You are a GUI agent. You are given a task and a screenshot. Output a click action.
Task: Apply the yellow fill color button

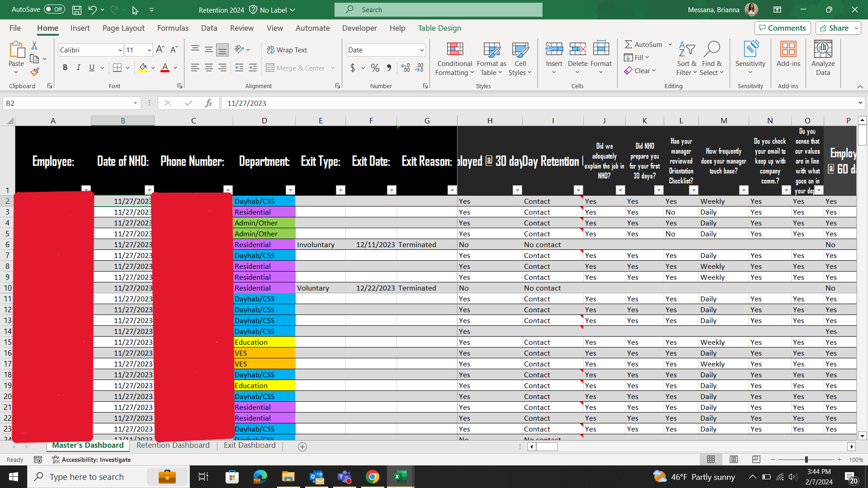point(143,68)
